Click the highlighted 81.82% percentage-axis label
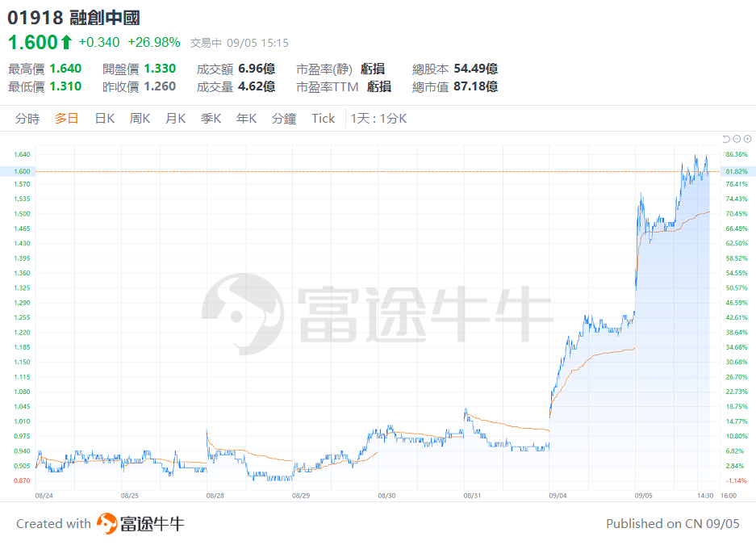Screen dimensions: 756x545 point(737,171)
